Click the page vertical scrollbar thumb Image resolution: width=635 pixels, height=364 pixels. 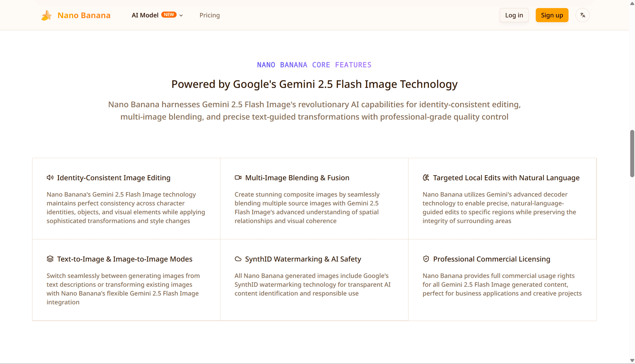[632, 153]
